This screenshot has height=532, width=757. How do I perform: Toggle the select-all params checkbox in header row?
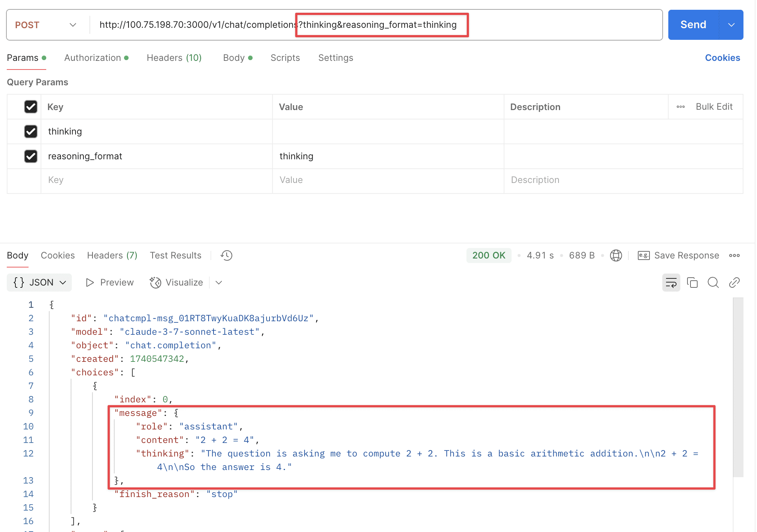click(x=31, y=107)
